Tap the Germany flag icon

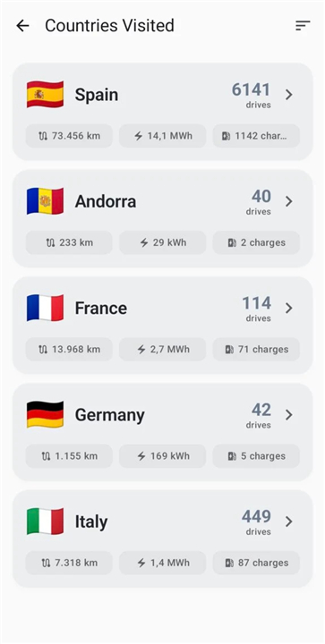[45, 415]
